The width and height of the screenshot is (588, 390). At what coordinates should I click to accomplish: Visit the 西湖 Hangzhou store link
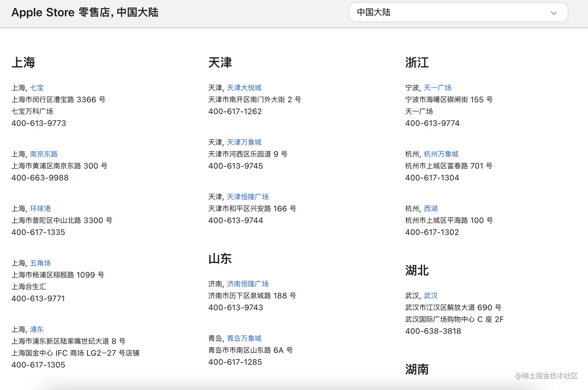click(x=430, y=209)
